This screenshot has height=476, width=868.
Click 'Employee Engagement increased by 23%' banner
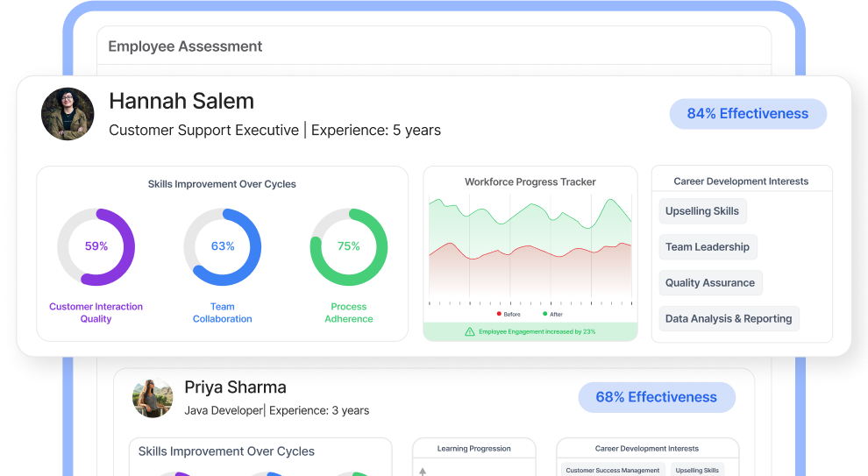pos(530,331)
